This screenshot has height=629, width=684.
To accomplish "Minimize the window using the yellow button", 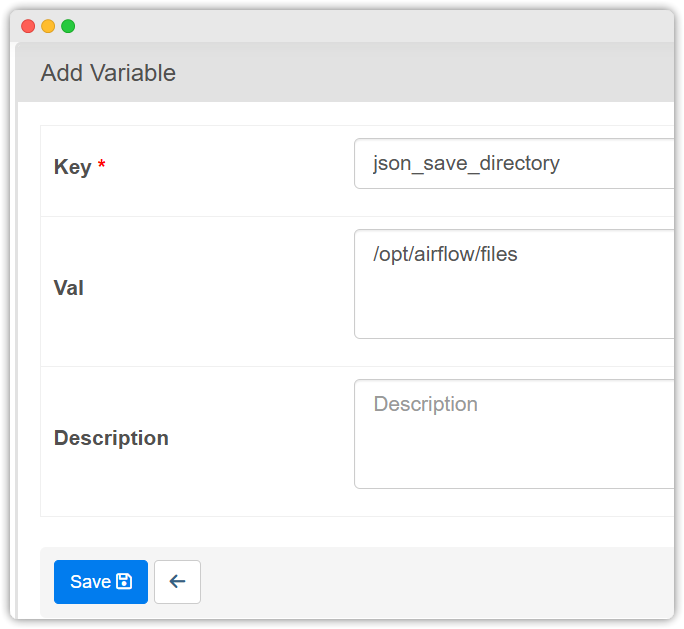I will coord(48,26).
